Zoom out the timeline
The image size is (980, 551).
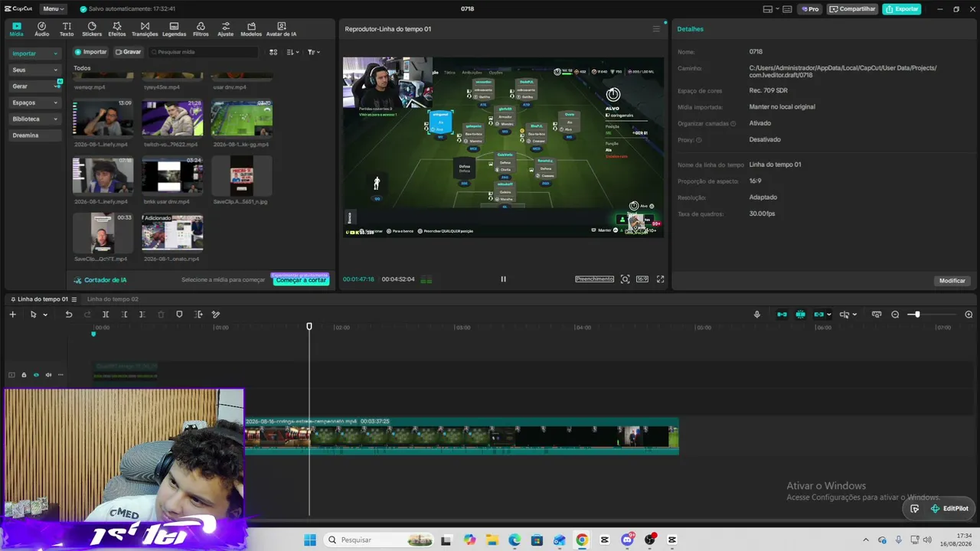895,315
